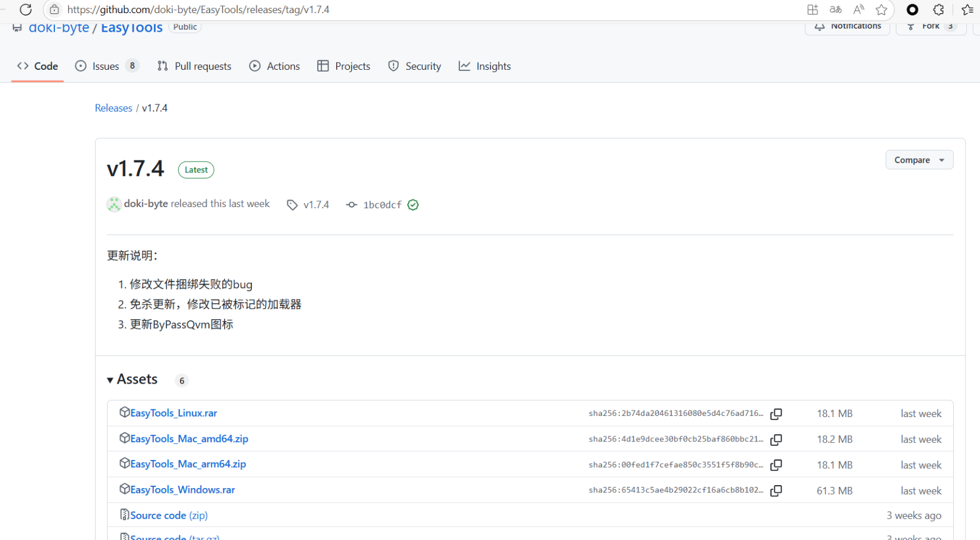Open the Notifications button
Screen dimensions: 980x540
click(x=847, y=27)
